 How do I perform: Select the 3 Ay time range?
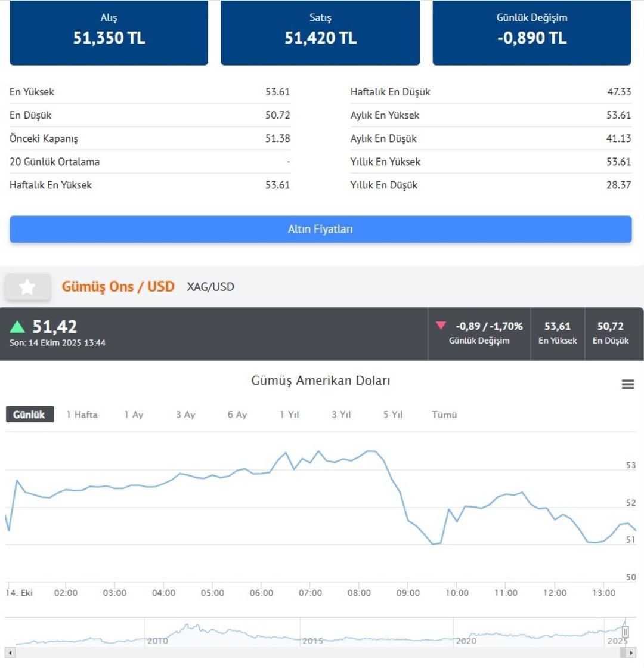tap(185, 415)
